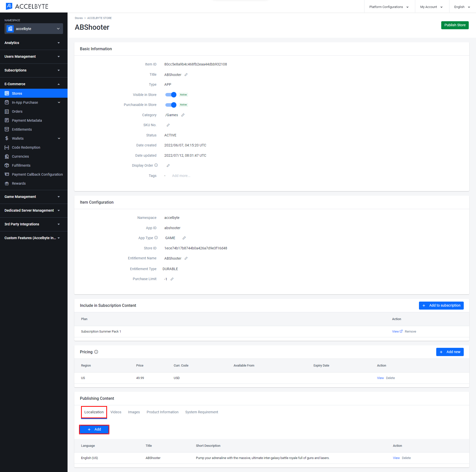
Task: Click the Stores breadcrumb link
Action: point(79,18)
